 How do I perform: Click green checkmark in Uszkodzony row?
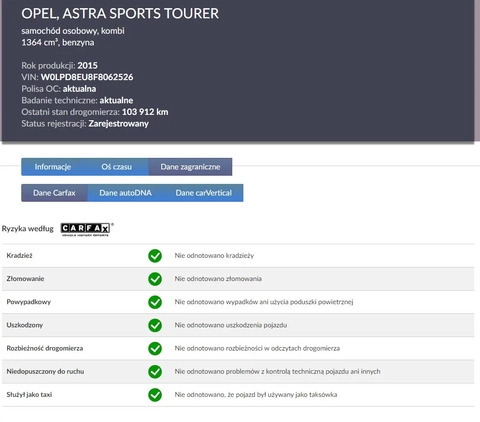click(x=155, y=325)
